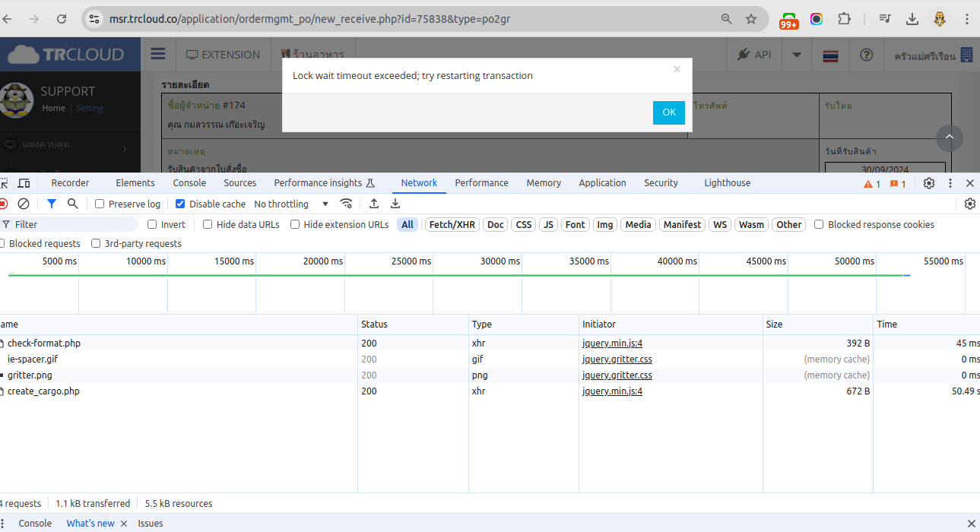Open the drawer's Issues tab
The image size is (980, 532).
point(151,524)
